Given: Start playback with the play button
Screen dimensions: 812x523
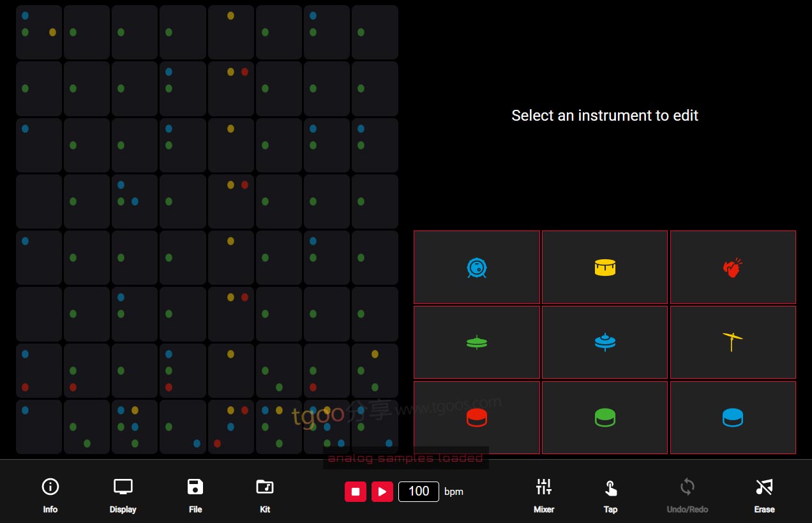Looking at the screenshot, I should pos(382,491).
